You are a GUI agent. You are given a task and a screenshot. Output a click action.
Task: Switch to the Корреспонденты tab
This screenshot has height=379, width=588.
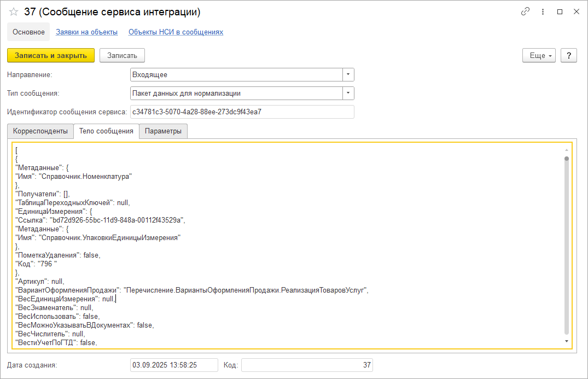tap(40, 131)
